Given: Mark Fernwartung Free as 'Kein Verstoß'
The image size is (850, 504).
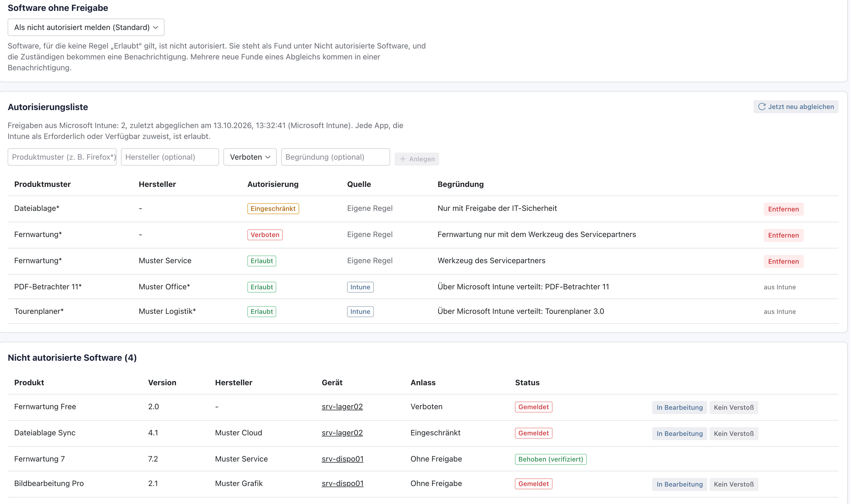Looking at the screenshot, I should pos(733,408).
